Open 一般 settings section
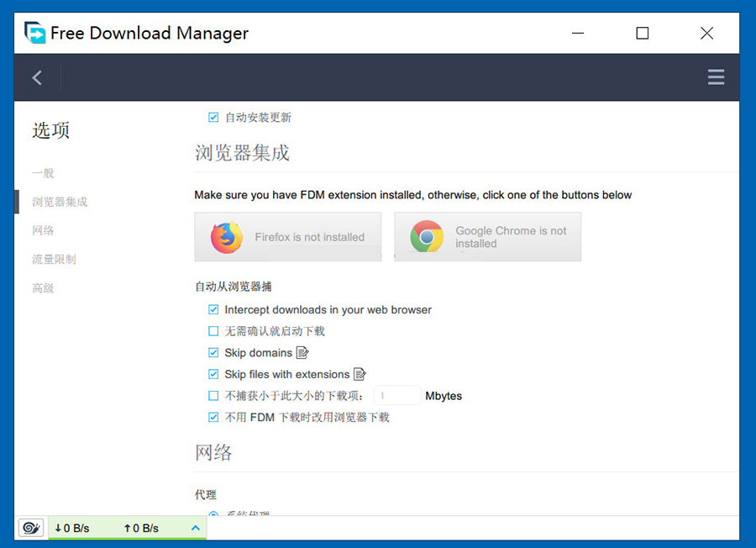The height and width of the screenshot is (548, 756). point(43,173)
